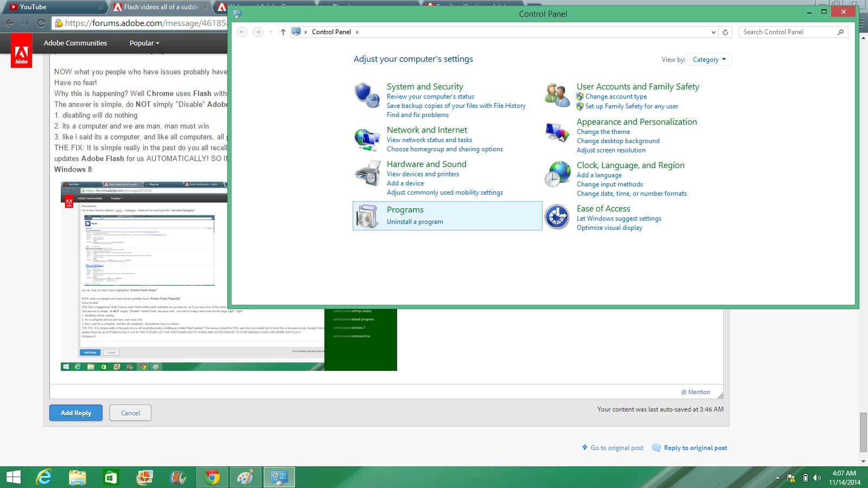The height and width of the screenshot is (488, 868).
Task: Click the volume speaker tray icon
Action: tap(817, 478)
